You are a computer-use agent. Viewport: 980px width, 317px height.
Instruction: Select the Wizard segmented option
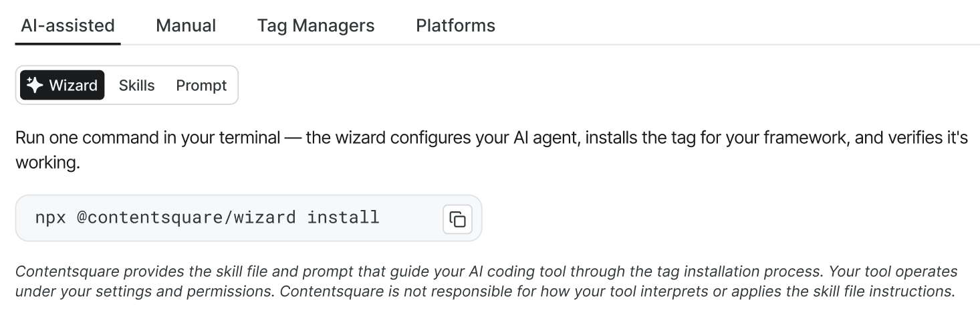tap(62, 85)
